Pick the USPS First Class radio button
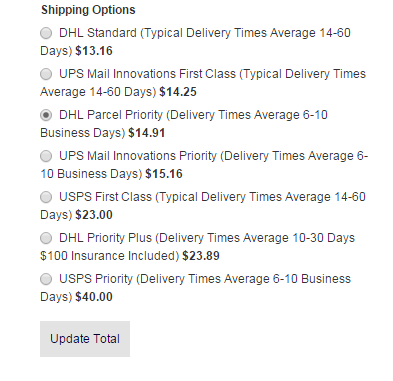 (x=46, y=197)
